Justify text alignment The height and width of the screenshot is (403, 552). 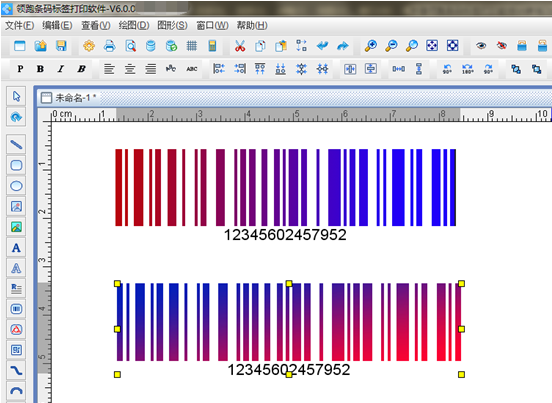[x=151, y=69]
